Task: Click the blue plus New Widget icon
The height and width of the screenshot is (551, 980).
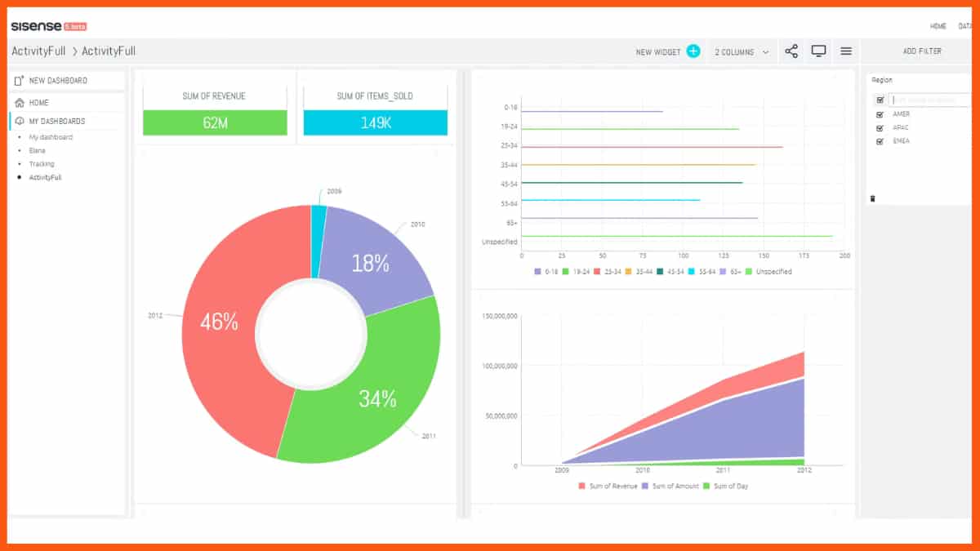Action: (693, 51)
